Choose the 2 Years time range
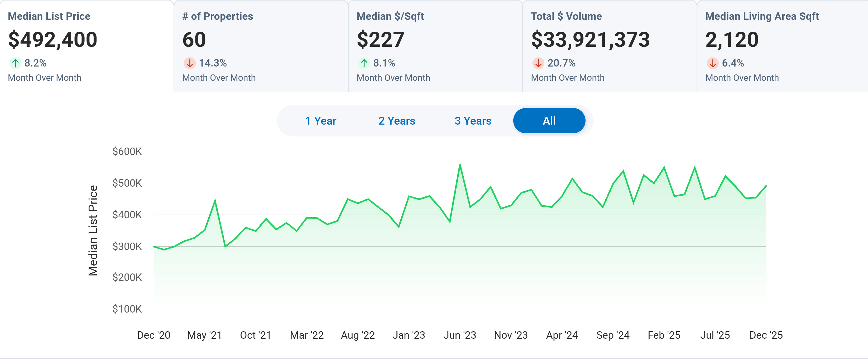The height and width of the screenshot is (359, 868). (397, 121)
